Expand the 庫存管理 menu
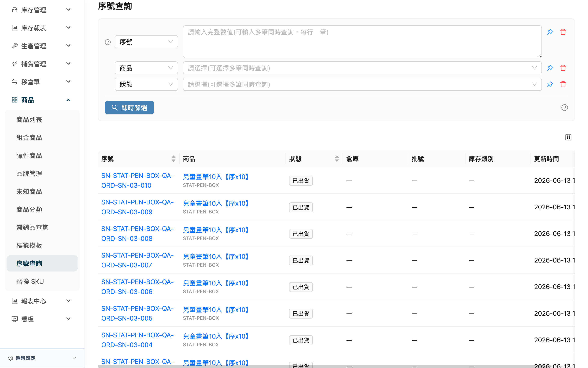The height and width of the screenshot is (368, 588). point(68,10)
